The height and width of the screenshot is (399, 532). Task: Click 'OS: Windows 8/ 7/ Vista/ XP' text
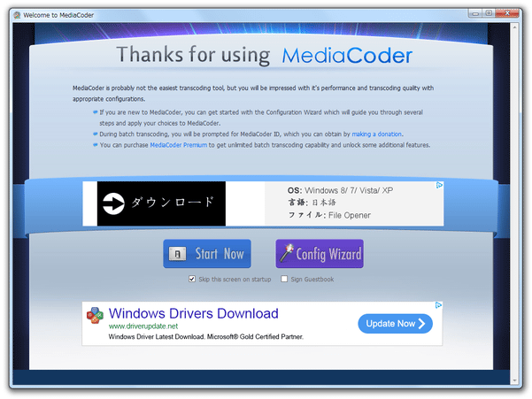[340, 190]
